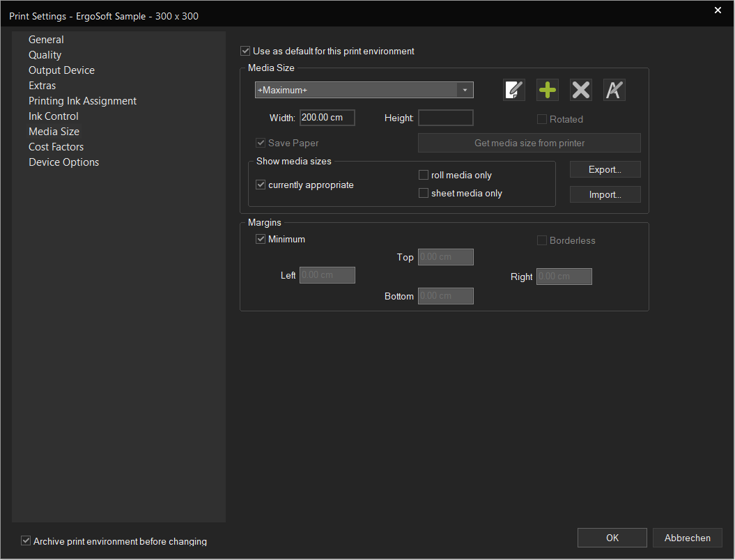This screenshot has height=560, width=735.
Task: Open Device Options page
Action: pos(64,162)
